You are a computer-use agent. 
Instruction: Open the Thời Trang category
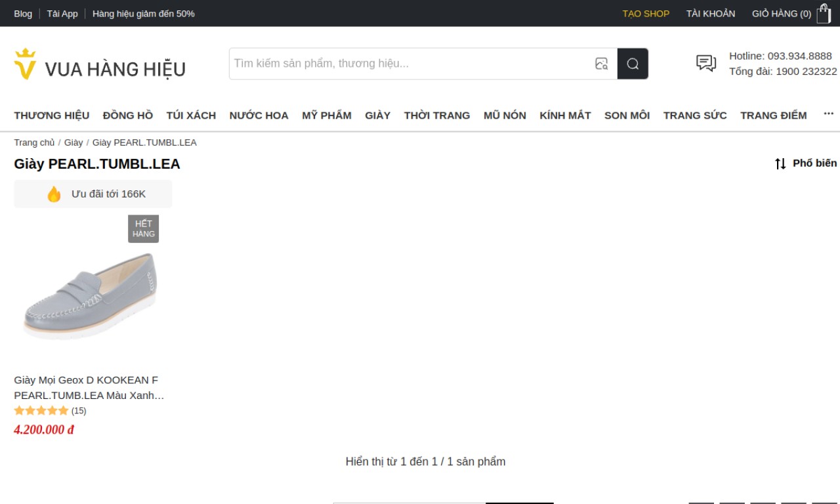pos(437,115)
